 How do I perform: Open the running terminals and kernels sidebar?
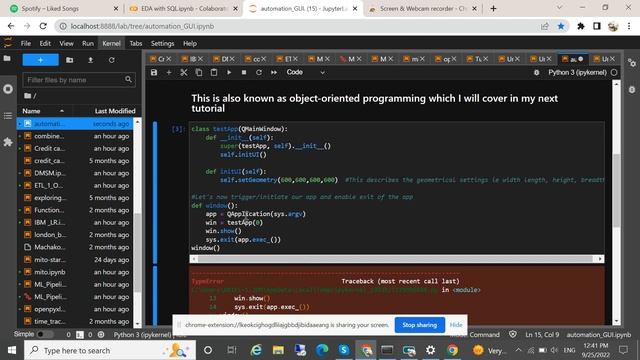point(7,89)
